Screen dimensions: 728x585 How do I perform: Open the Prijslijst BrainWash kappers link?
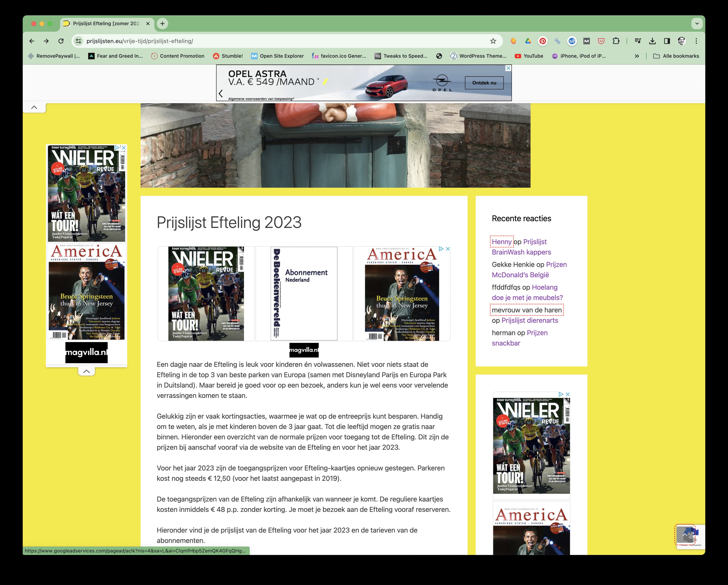[521, 247]
